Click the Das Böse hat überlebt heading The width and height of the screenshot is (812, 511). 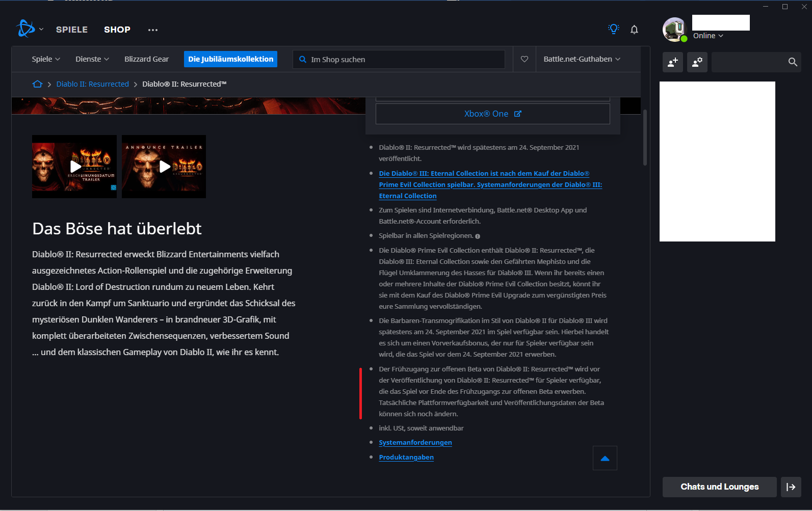[117, 228]
